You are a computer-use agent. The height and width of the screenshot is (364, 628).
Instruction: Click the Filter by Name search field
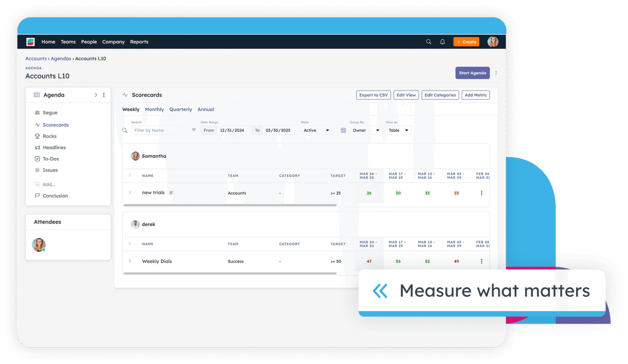(x=157, y=130)
